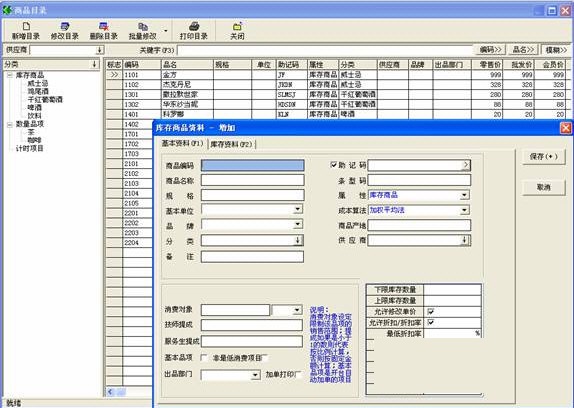Click the 商品名称 input field
574x408 pixels.
coord(253,180)
